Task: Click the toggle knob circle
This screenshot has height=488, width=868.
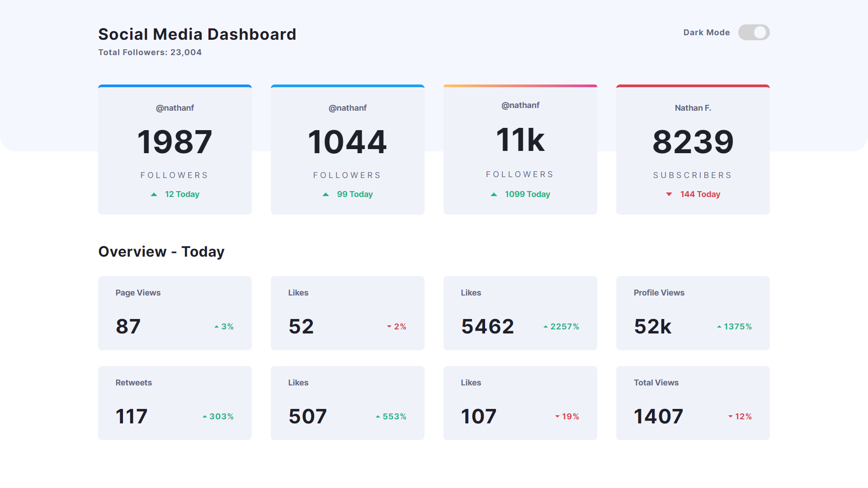Action: click(x=760, y=32)
